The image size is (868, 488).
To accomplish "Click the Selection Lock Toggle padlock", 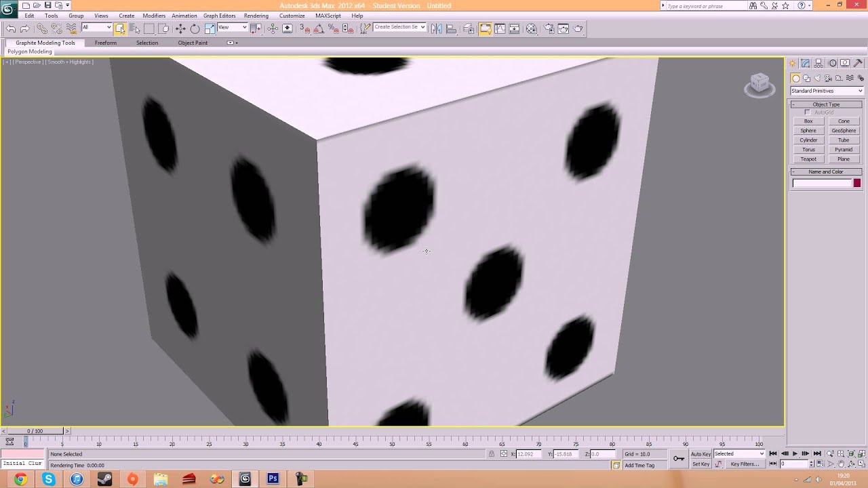I will (491, 454).
